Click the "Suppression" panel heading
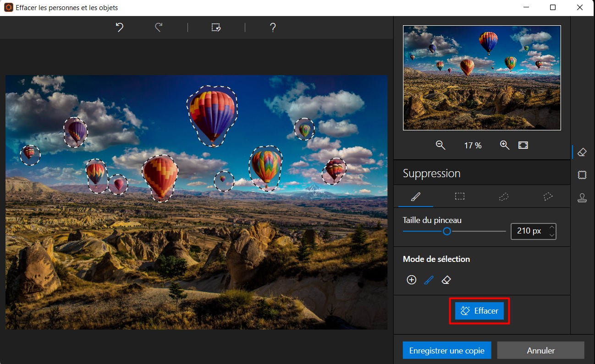This screenshot has width=595, height=364. [431, 174]
